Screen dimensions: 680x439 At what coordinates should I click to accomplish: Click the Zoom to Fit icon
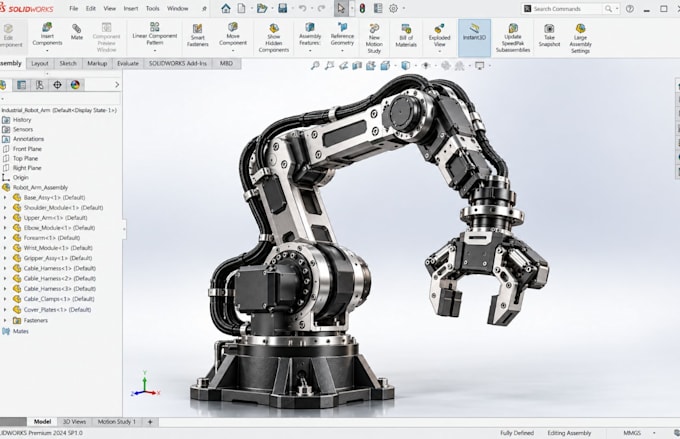tap(315, 66)
